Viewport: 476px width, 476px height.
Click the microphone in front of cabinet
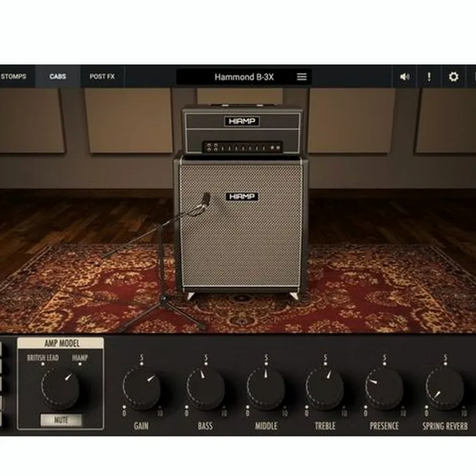[x=206, y=199]
